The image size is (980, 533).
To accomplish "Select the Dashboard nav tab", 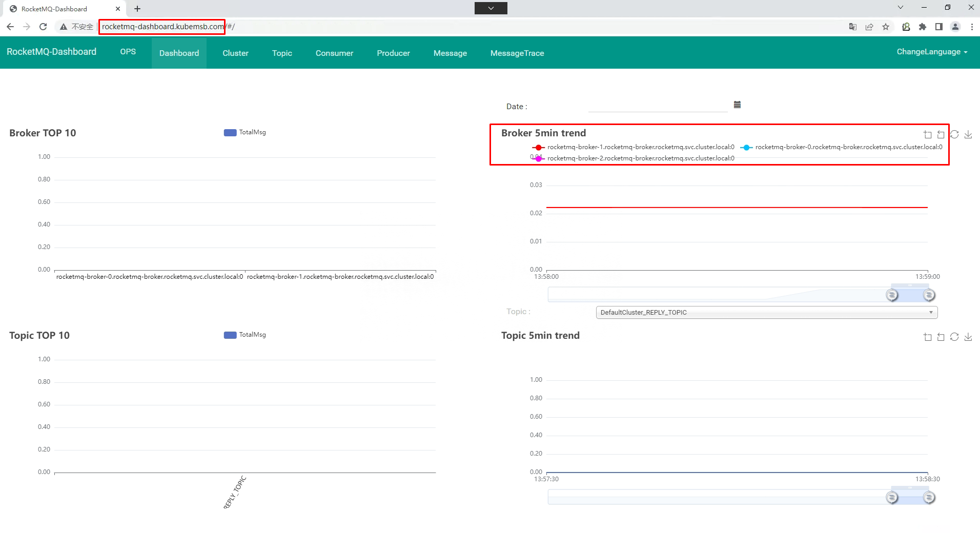I will point(179,53).
